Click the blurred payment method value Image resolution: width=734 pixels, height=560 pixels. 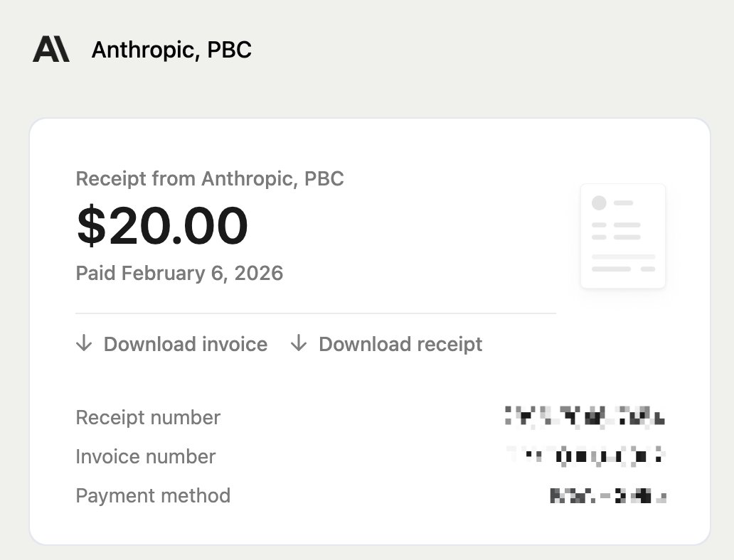608,495
